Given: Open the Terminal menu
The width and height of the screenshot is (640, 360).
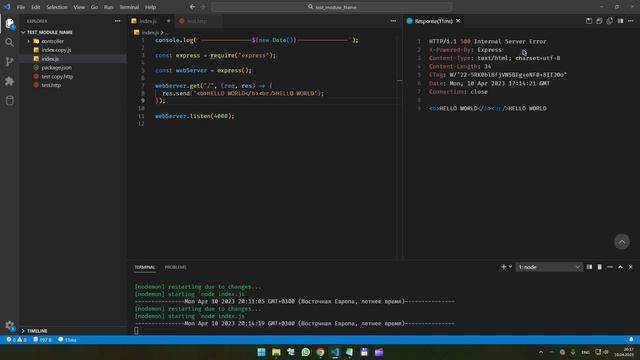Looking at the screenshot, I should click(129, 7).
